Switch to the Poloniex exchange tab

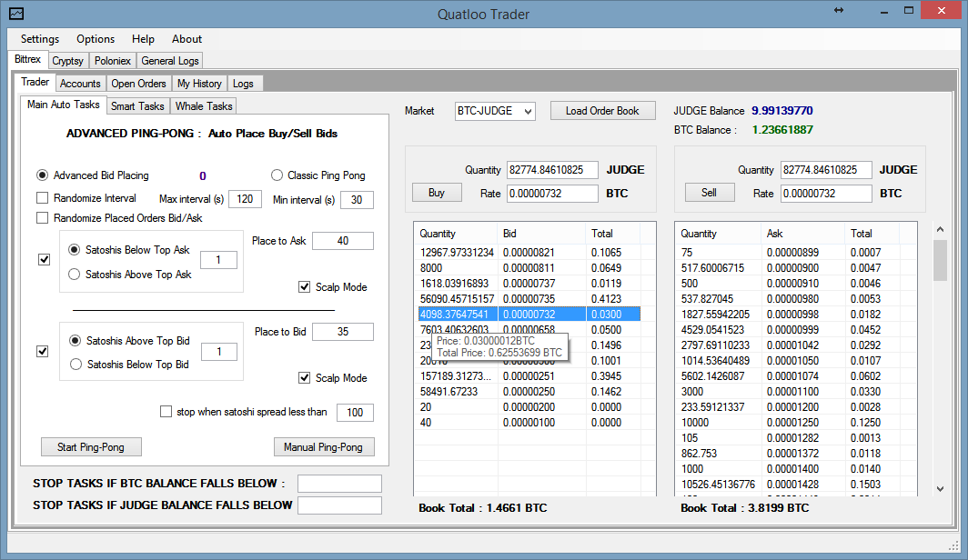pos(113,61)
